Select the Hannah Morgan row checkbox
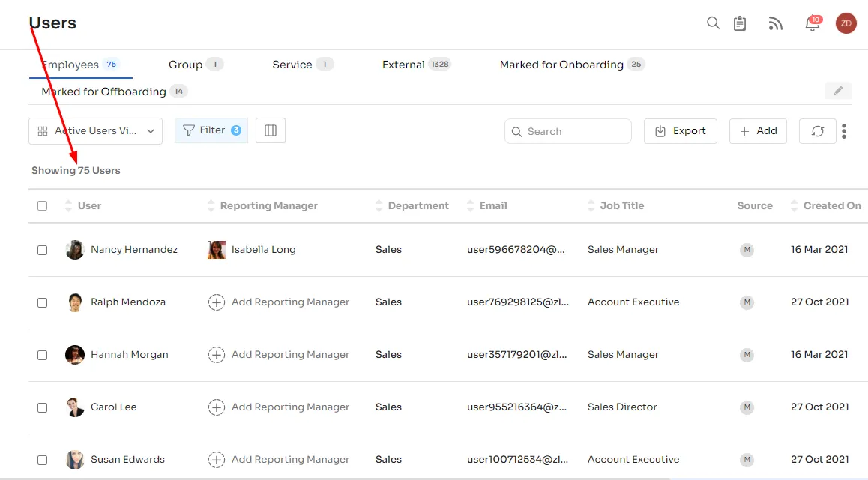Image resolution: width=868 pixels, height=480 pixels. tap(43, 355)
